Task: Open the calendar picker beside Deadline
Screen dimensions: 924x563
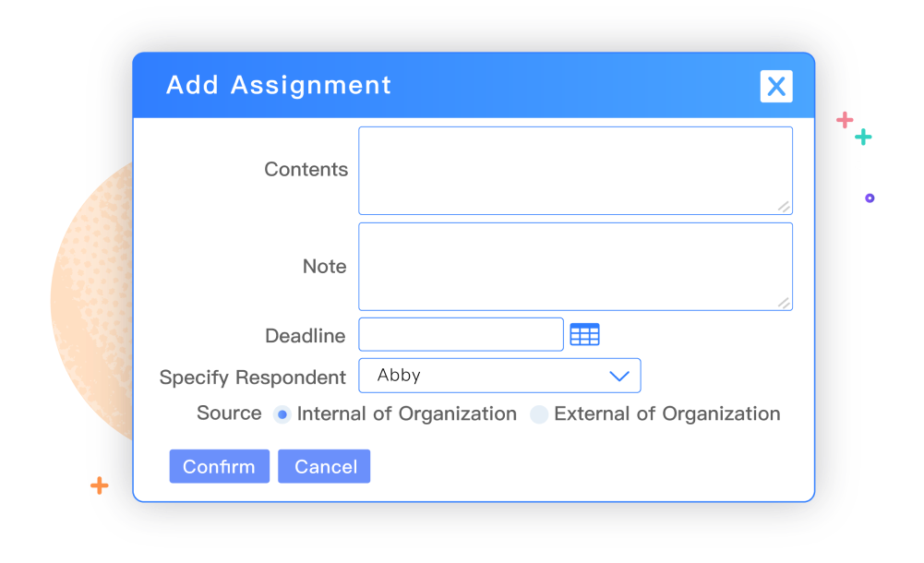Action: tap(584, 334)
